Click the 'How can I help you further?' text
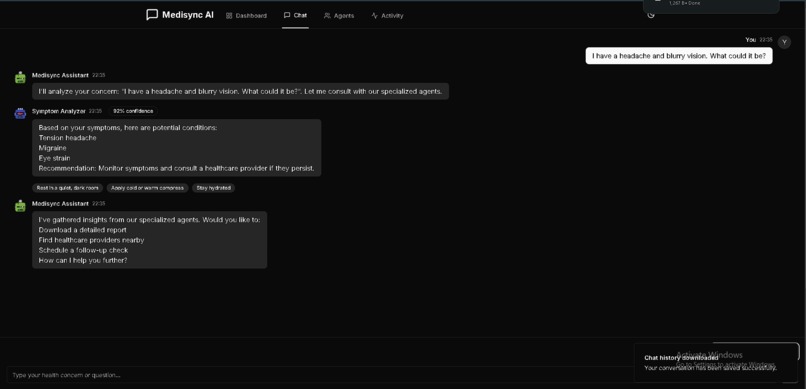The width and height of the screenshot is (806, 389). [83, 261]
